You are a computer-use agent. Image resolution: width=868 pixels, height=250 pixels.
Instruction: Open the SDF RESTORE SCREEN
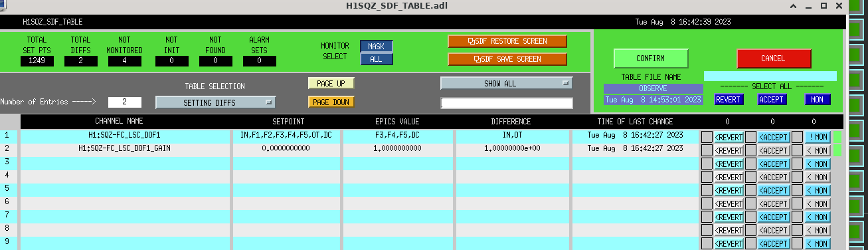[x=507, y=41]
